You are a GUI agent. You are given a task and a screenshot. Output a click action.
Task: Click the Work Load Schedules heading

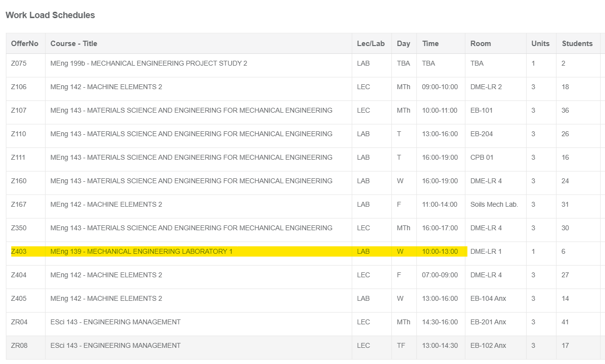50,15
